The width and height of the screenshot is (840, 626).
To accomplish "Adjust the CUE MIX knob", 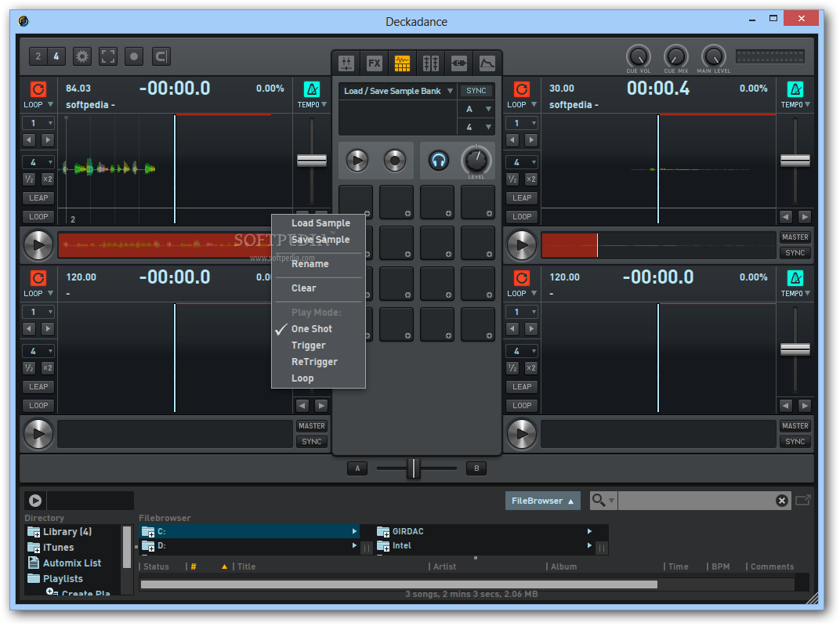I will pos(676,56).
